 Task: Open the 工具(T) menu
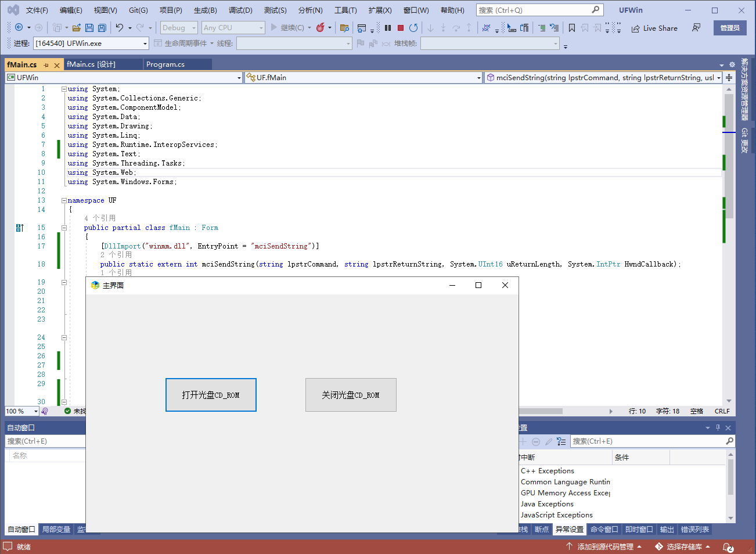point(345,10)
